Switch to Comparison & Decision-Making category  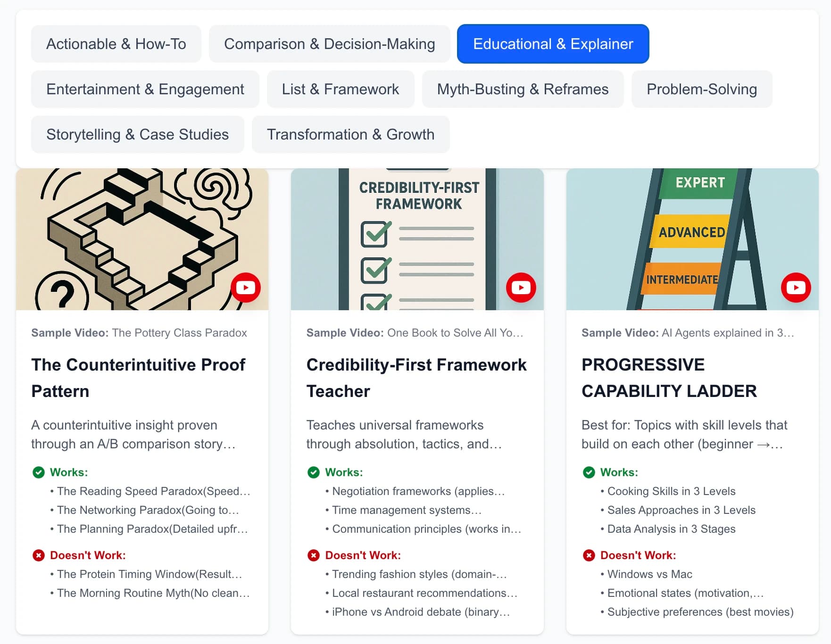(329, 44)
